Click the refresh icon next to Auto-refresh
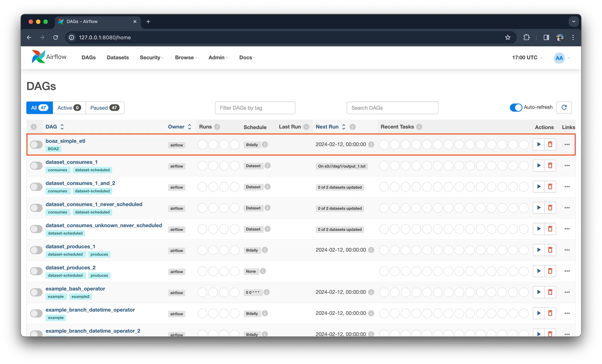 coord(564,107)
